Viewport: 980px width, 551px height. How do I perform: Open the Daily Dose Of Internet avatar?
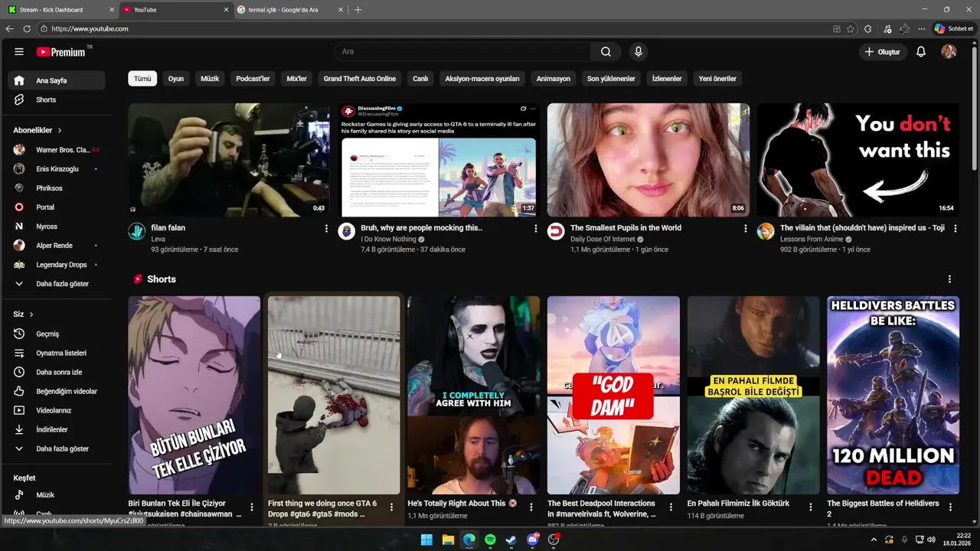(x=556, y=232)
